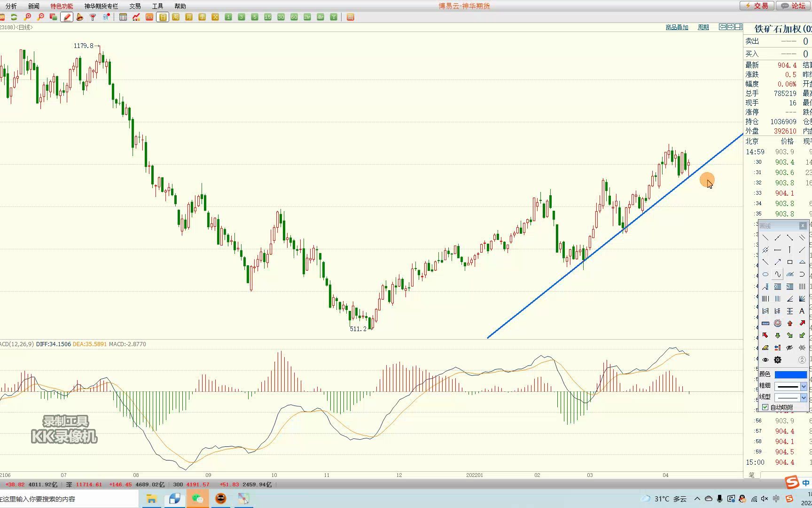Click the green Y period button
Screen dimensions: 812x508
coord(334,17)
